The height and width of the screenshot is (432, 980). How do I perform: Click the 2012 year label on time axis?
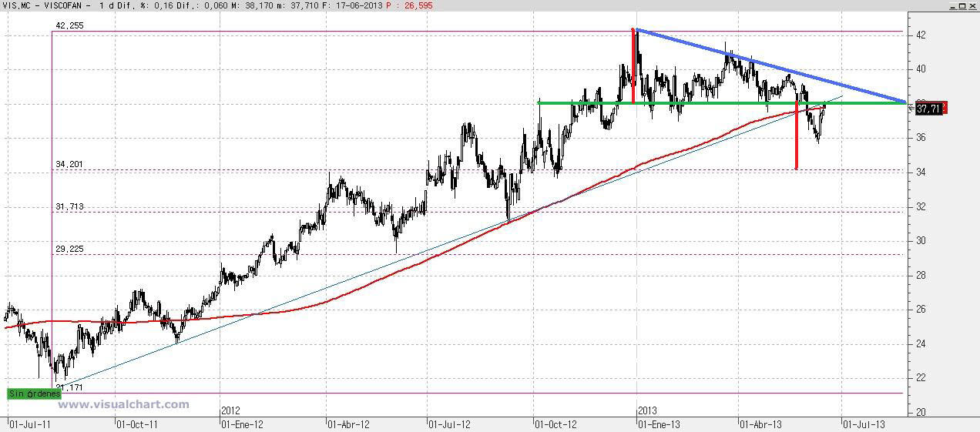tap(232, 411)
